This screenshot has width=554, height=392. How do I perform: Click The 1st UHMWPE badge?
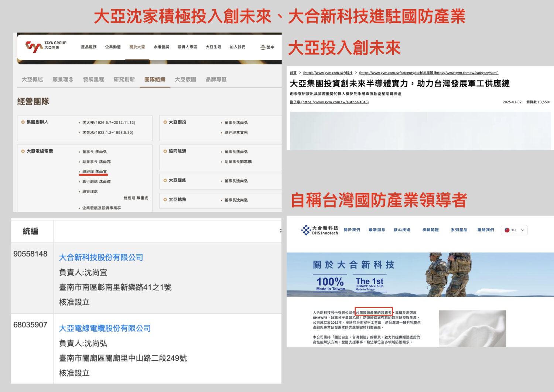[x=369, y=283]
